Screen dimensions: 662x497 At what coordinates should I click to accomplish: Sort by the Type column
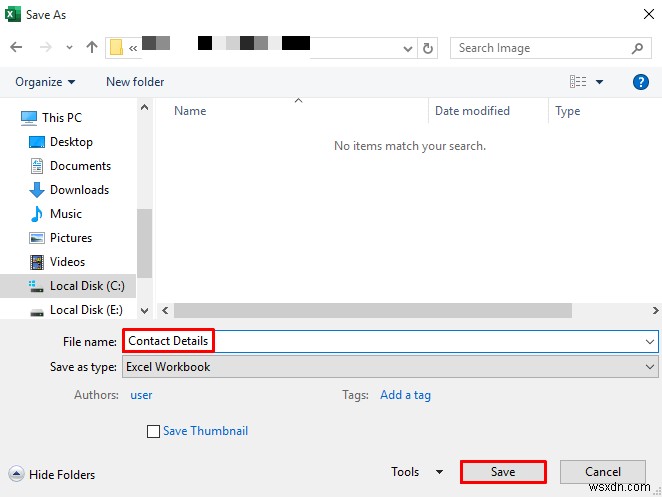(567, 111)
